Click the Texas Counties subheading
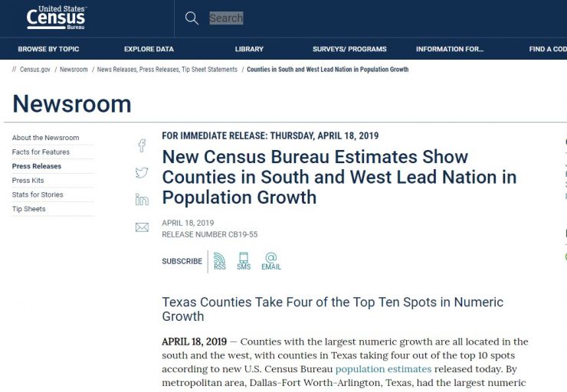 pos(333,309)
